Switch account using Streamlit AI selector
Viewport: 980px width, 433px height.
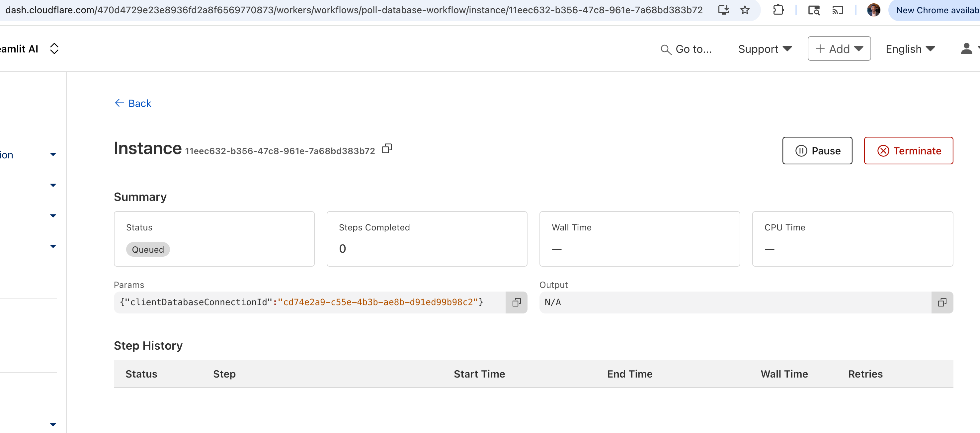(54, 49)
